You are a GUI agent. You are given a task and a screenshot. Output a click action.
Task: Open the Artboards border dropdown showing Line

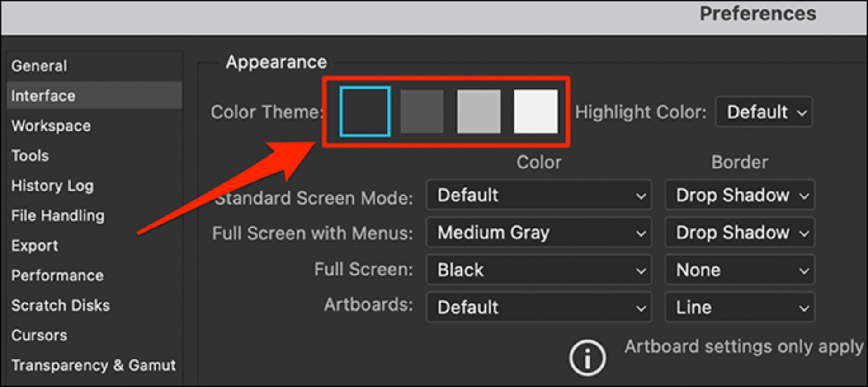pos(740,308)
